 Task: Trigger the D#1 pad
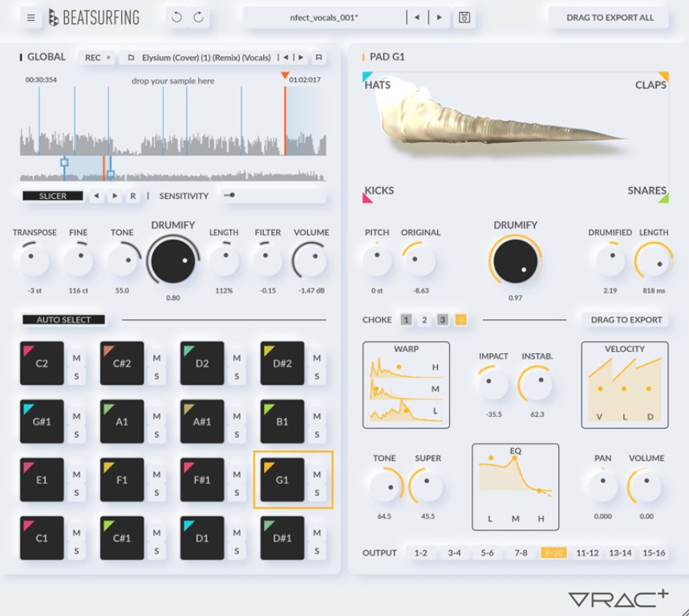[x=282, y=537]
